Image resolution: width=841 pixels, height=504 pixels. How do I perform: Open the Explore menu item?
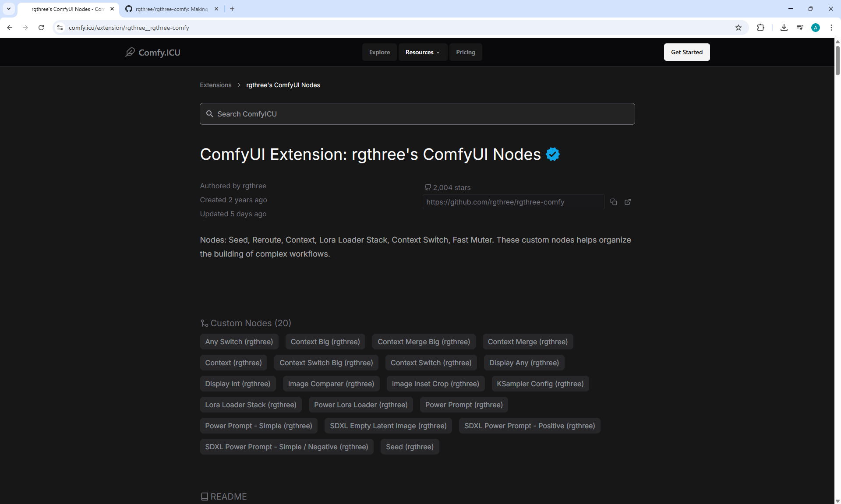coord(379,52)
